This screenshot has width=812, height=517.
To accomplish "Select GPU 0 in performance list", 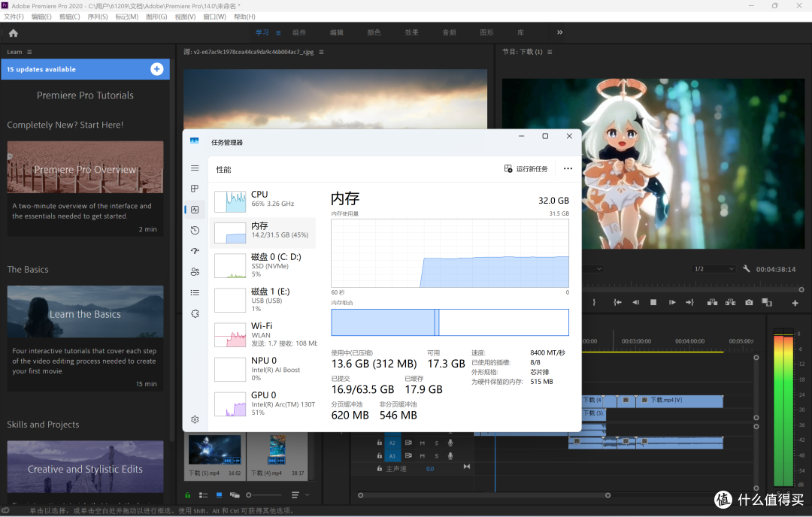I will tap(263, 403).
